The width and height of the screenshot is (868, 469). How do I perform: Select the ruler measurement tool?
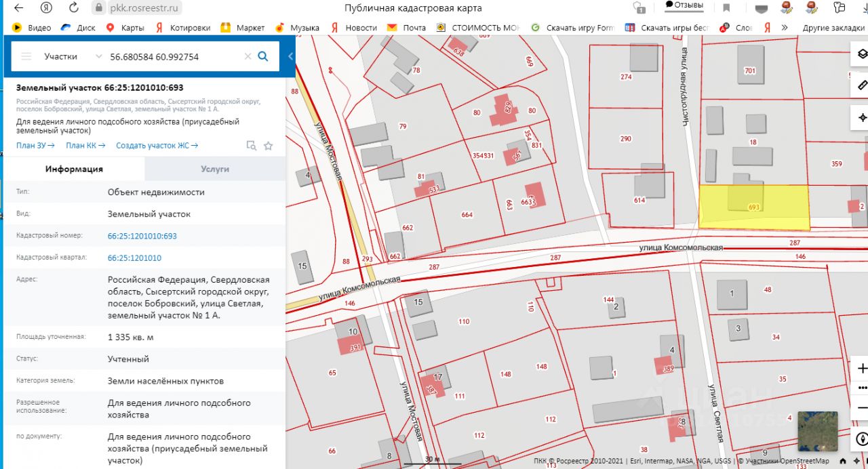click(x=862, y=85)
